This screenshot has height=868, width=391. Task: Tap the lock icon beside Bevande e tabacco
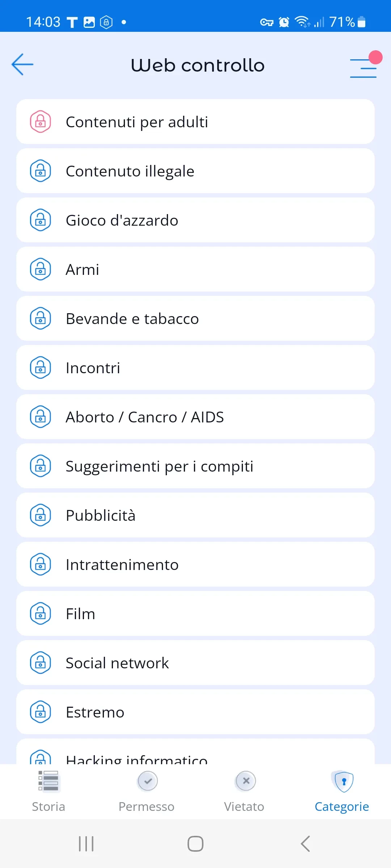(40, 318)
